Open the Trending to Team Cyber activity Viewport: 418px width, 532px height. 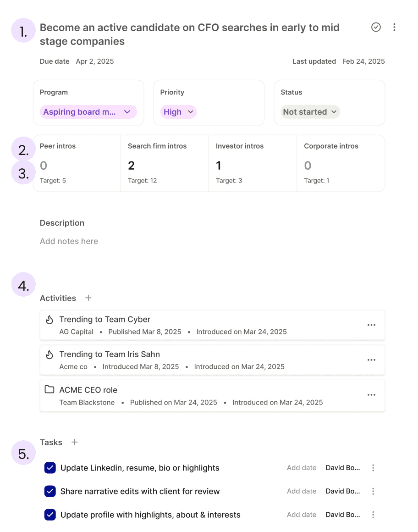[105, 320]
